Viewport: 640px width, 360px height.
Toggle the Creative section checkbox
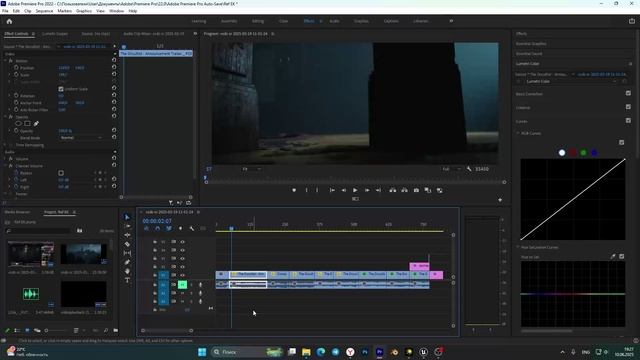tap(628, 107)
